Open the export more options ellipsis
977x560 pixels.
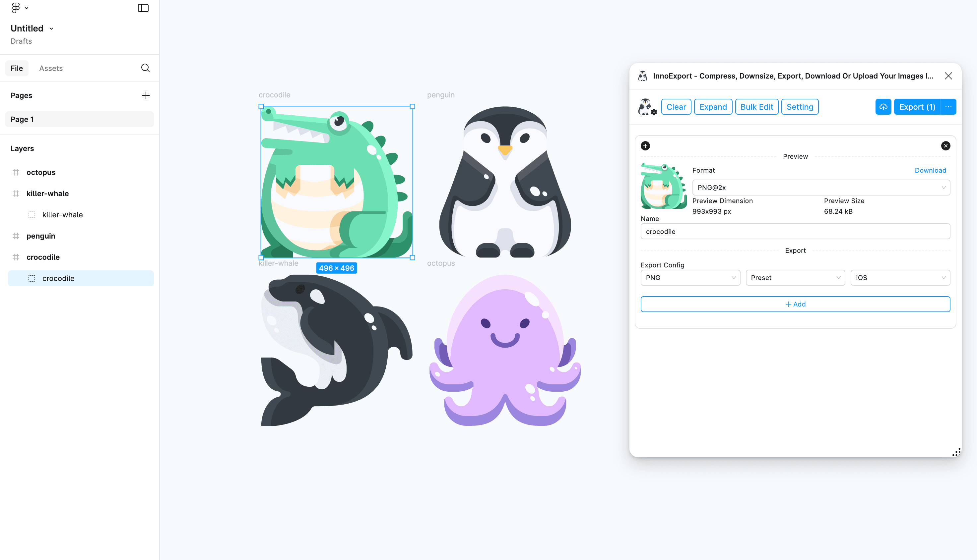click(x=948, y=107)
